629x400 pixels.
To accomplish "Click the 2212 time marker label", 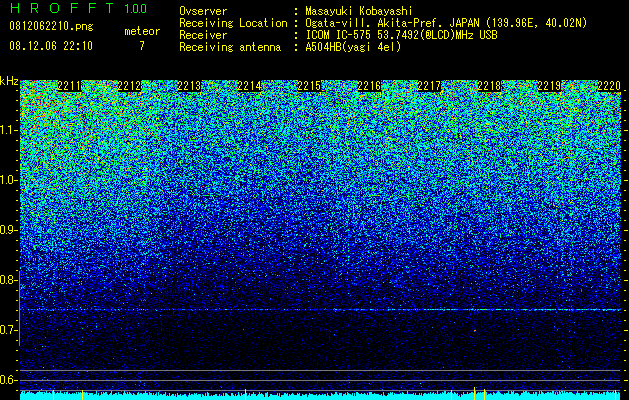I will (x=129, y=86).
